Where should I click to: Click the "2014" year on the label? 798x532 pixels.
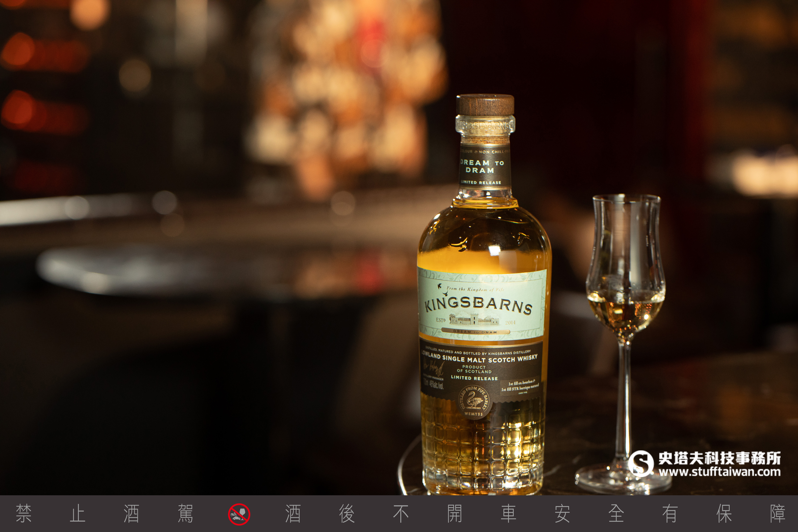(510, 322)
